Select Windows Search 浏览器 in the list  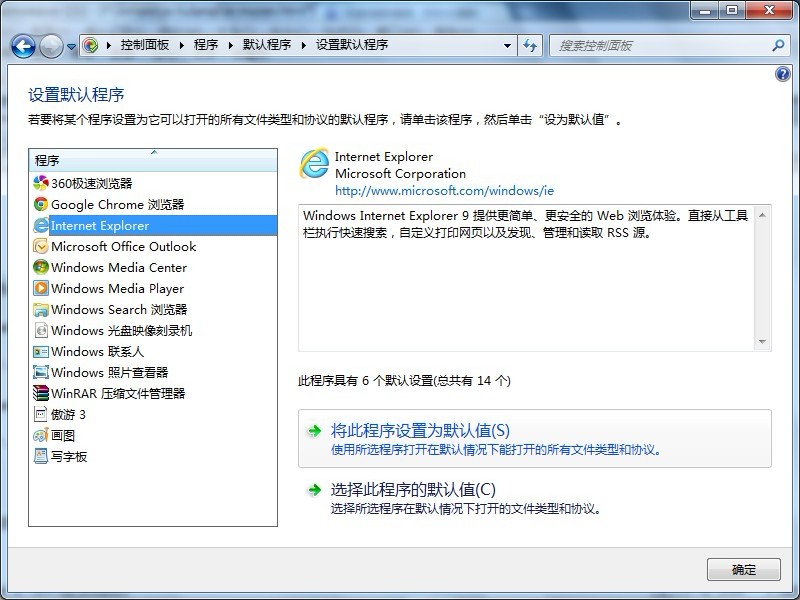[x=119, y=309]
